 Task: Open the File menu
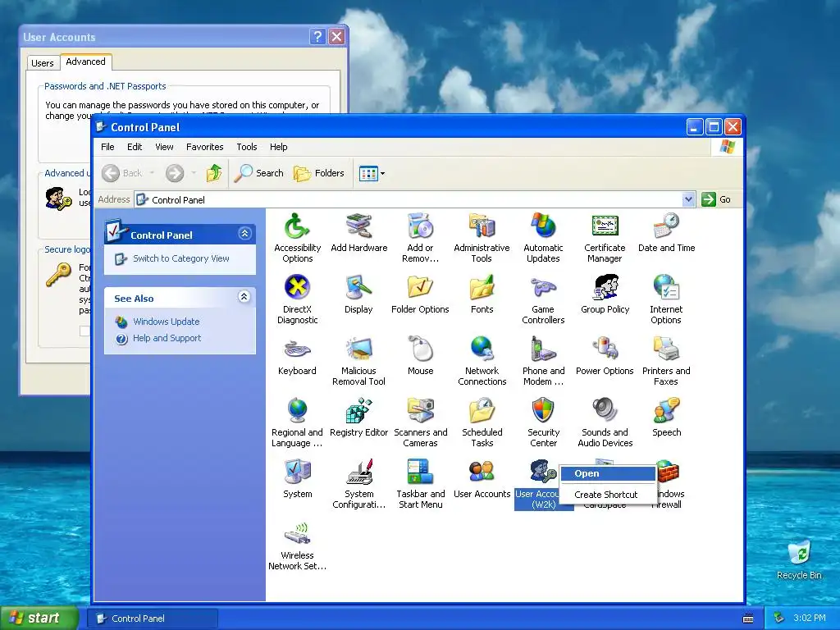point(107,147)
